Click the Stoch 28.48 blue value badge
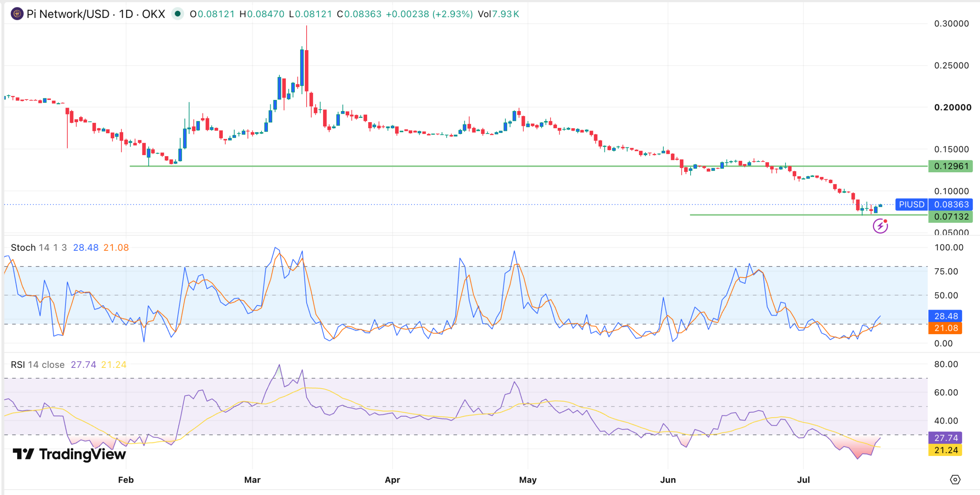Screen dimensions: 980x495 click(945, 316)
